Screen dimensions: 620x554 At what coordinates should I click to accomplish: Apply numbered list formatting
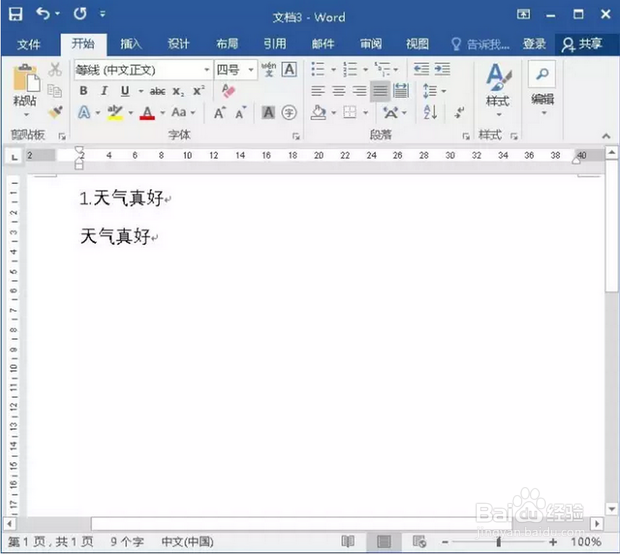point(350,69)
